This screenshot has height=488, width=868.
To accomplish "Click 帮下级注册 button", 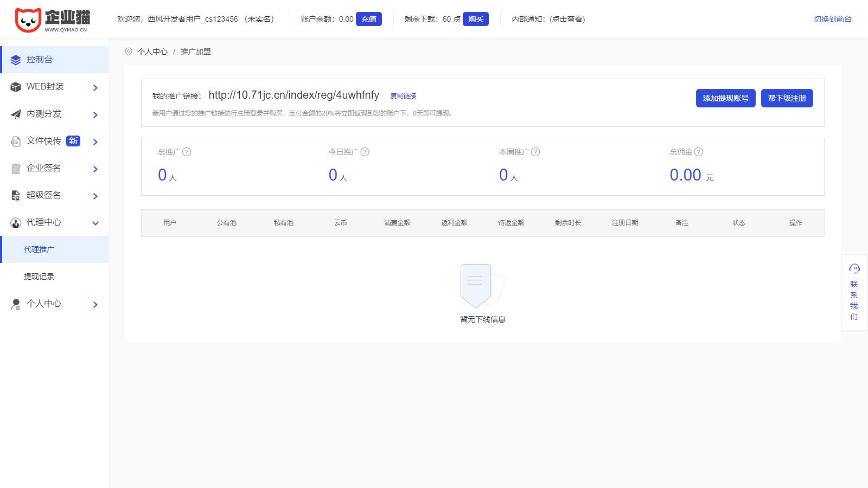I will [x=787, y=98].
